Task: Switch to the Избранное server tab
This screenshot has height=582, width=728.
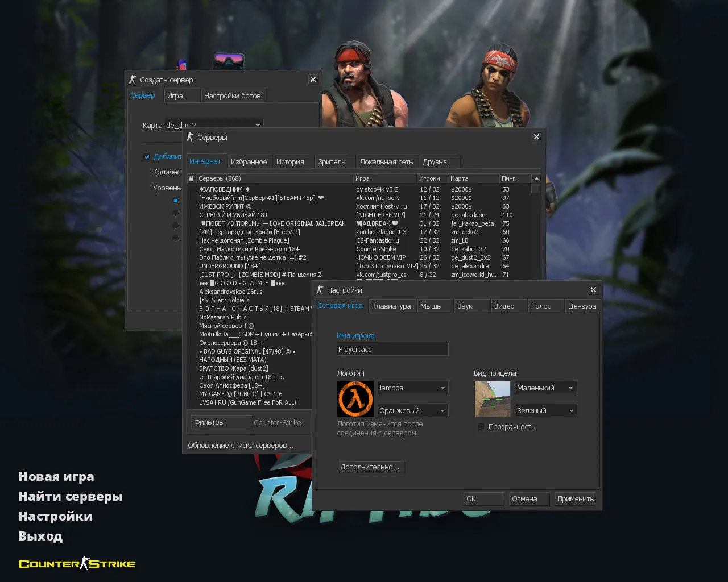Action: point(249,161)
